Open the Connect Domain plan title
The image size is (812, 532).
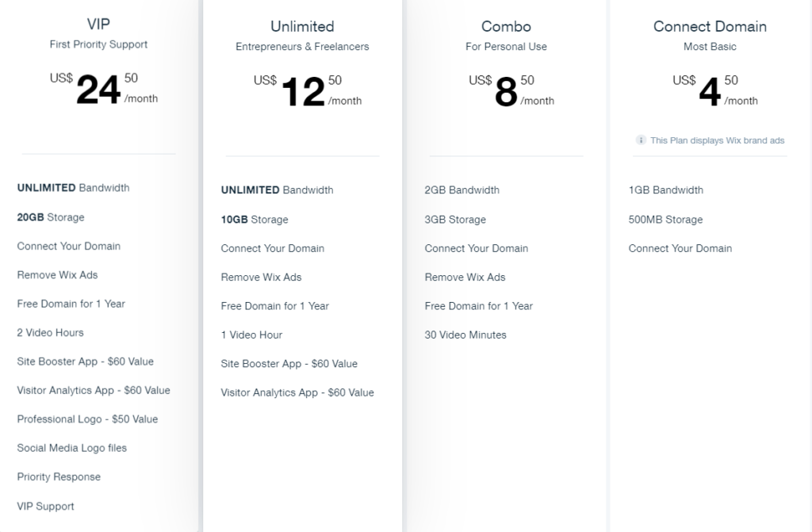click(x=710, y=26)
